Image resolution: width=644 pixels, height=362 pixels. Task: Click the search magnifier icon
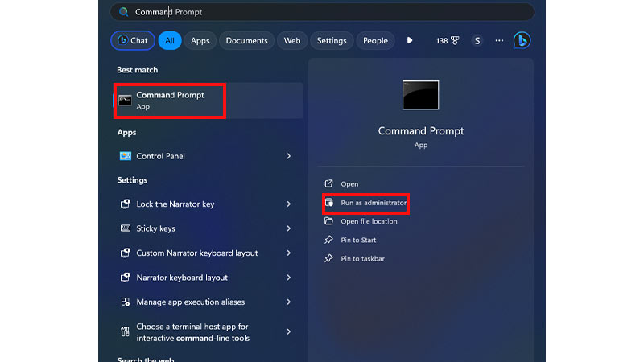tap(124, 12)
